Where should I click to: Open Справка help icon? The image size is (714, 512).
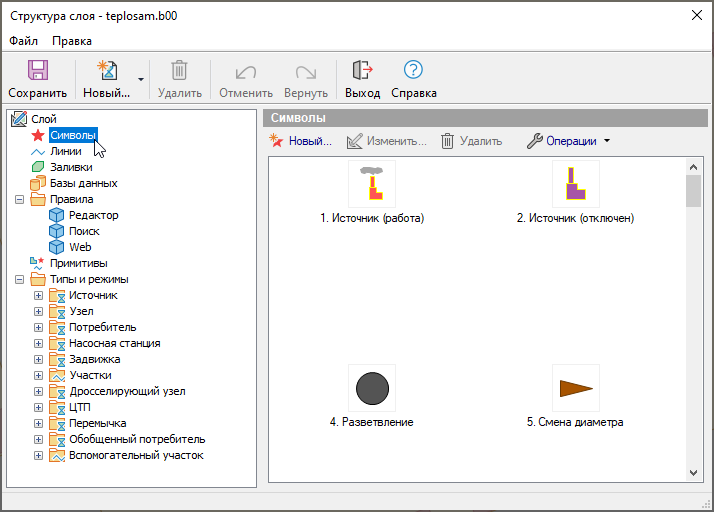click(x=413, y=71)
